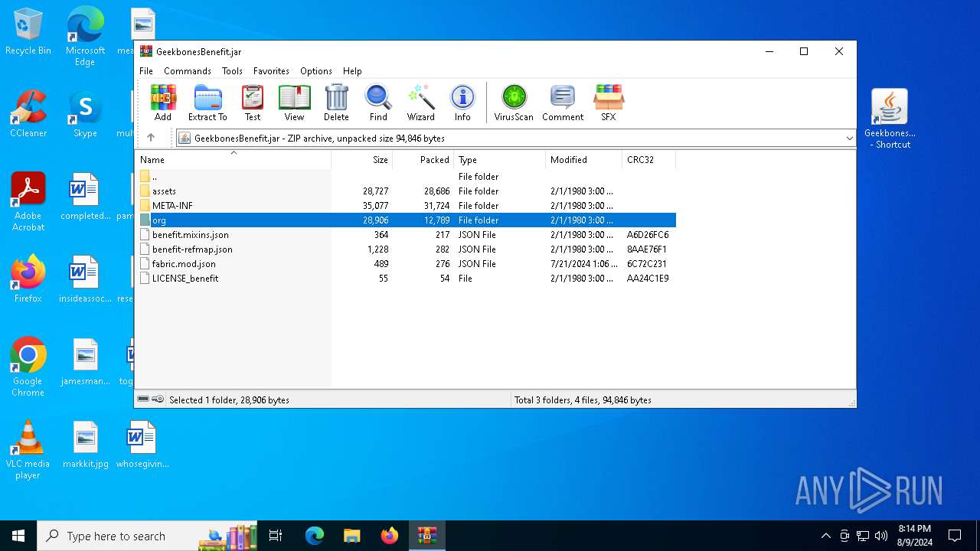Open the Help menu
The height and width of the screenshot is (551, 980).
[352, 70]
